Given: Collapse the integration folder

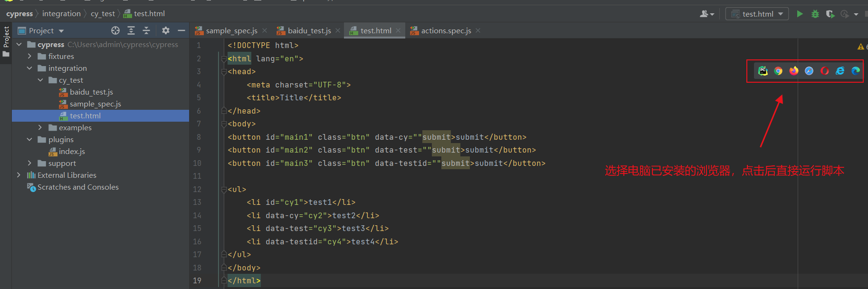Looking at the screenshot, I should (29, 68).
